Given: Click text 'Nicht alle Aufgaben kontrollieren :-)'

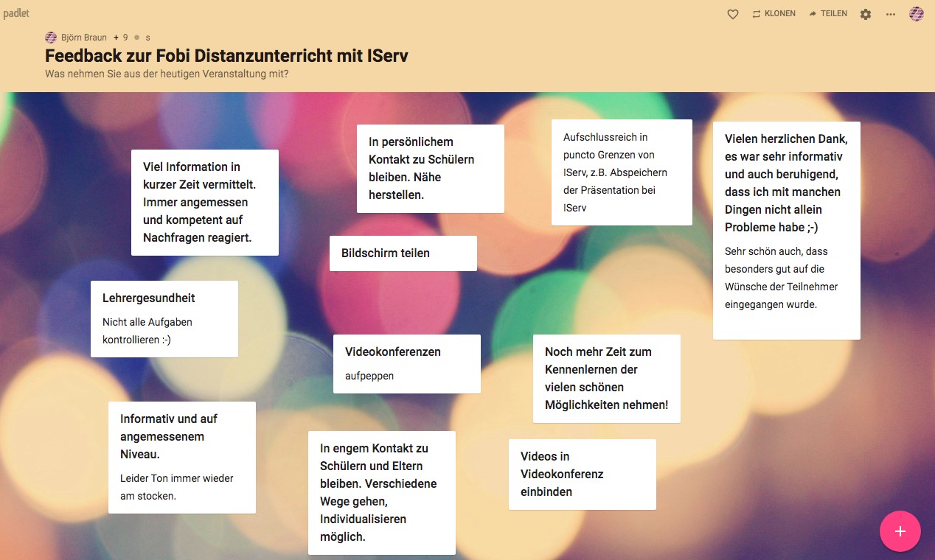Looking at the screenshot, I should click(x=147, y=331).
